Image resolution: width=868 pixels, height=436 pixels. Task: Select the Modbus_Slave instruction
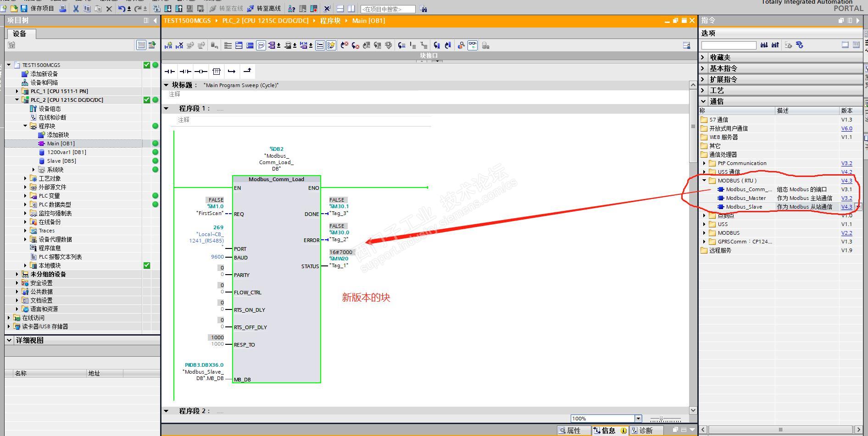[744, 207]
